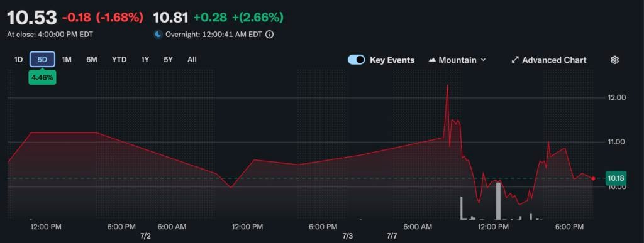This screenshot has height=243, width=644.
Task: Click the Key Events label text
Action: point(392,60)
